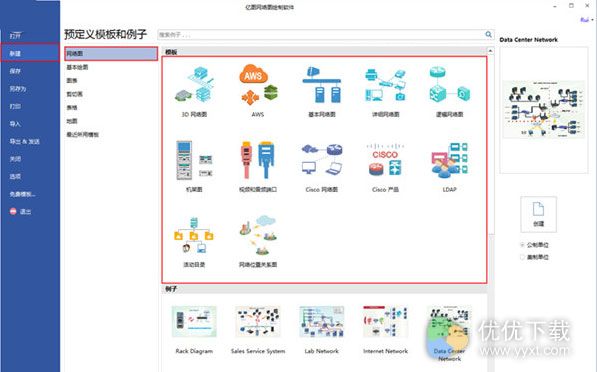Click the Exit button in sidebar
Screen dimensions: 597x372
(21, 211)
